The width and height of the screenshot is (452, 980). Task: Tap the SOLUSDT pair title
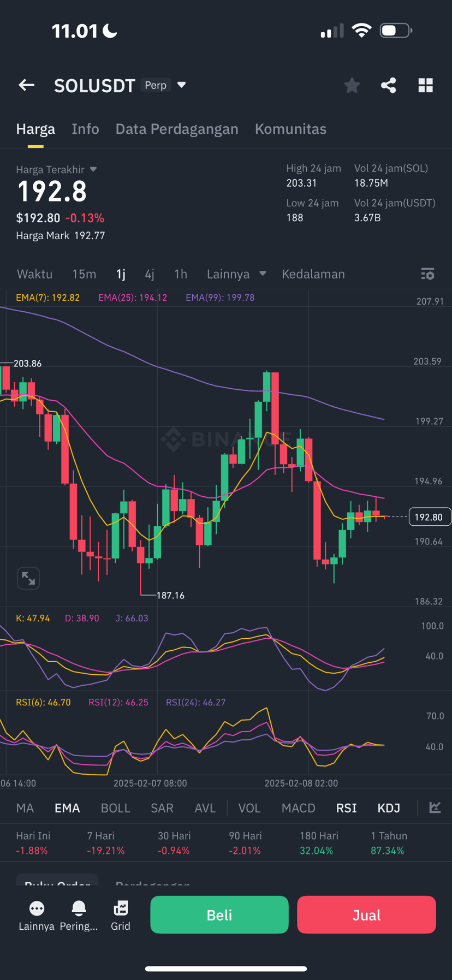click(x=94, y=86)
